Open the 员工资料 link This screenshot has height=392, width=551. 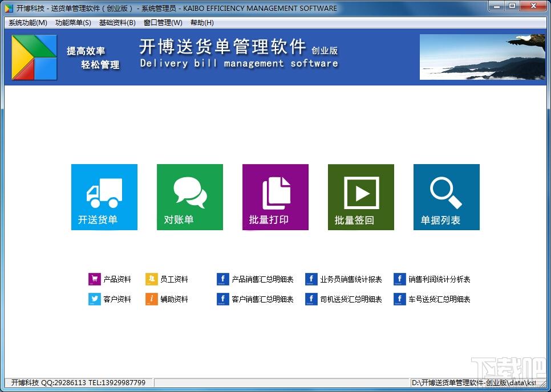175,279
